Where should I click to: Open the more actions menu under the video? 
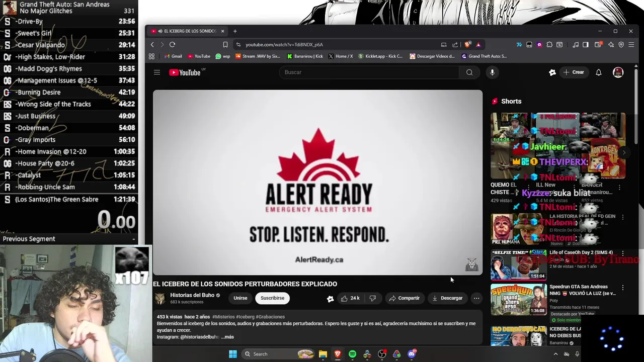[x=476, y=298]
